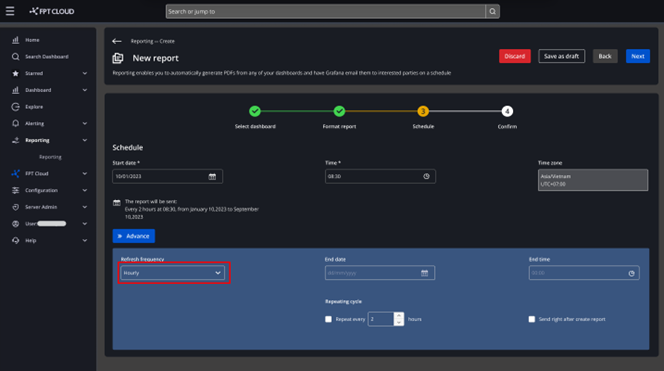Open the End date calendar picker
664x371 pixels.
point(424,273)
